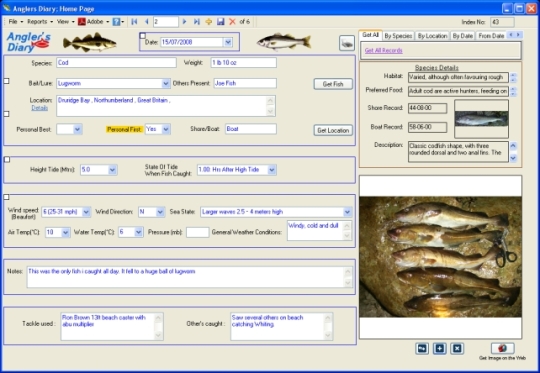Delete record red X icon
This screenshot has height=373, width=540.
tap(232, 22)
